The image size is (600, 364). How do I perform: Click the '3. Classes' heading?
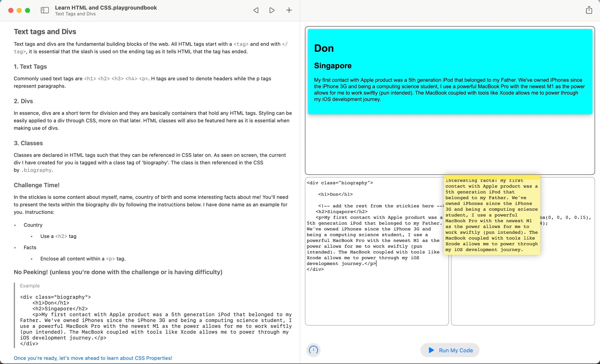(x=28, y=143)
